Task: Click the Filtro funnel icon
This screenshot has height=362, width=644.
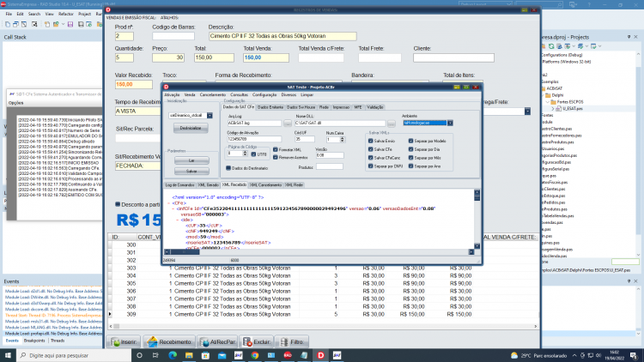Action: click(x=284, y=342)
